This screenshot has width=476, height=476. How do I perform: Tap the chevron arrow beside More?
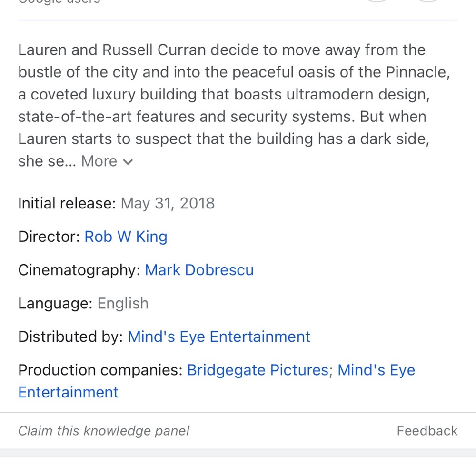(x=128, y=162)
